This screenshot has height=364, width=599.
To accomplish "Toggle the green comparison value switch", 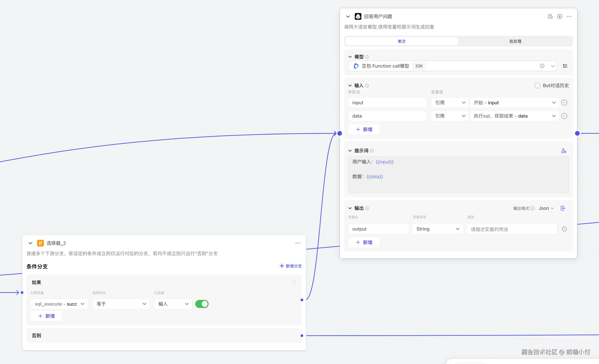I will [x=201, y=304].
